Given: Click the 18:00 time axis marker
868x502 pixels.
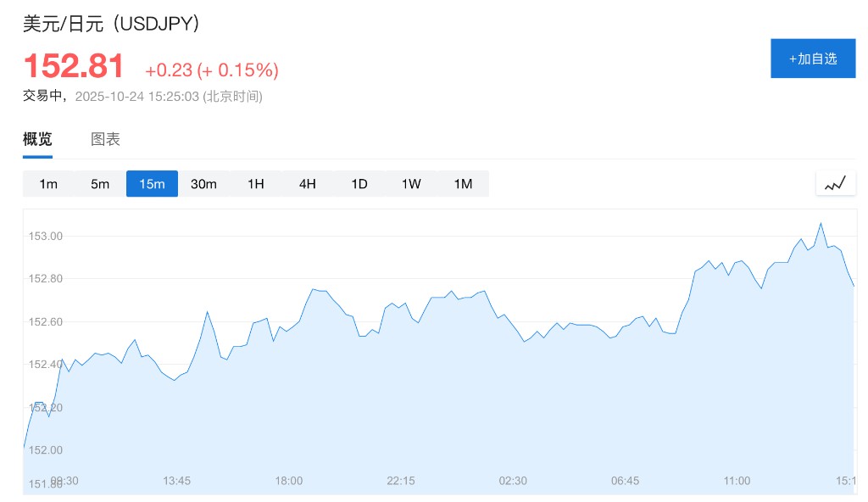Looking at the screenshot, I should pos(288,481).
